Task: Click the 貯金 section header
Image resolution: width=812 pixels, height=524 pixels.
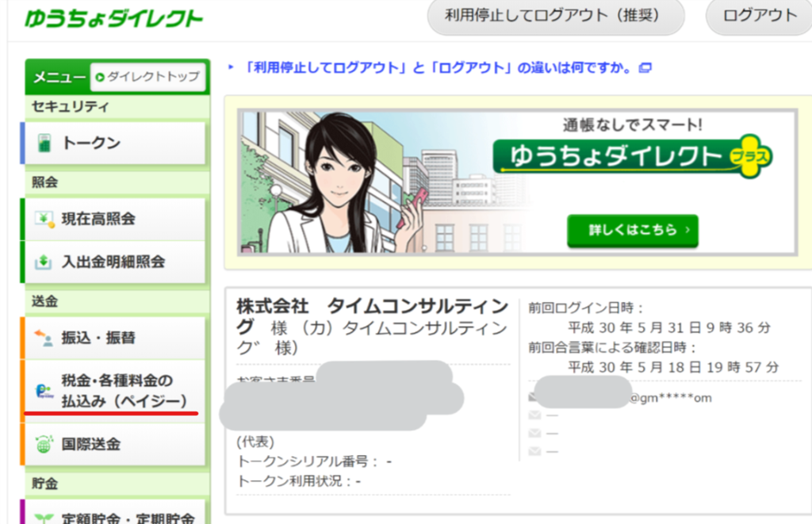Action: pos(44,484)
